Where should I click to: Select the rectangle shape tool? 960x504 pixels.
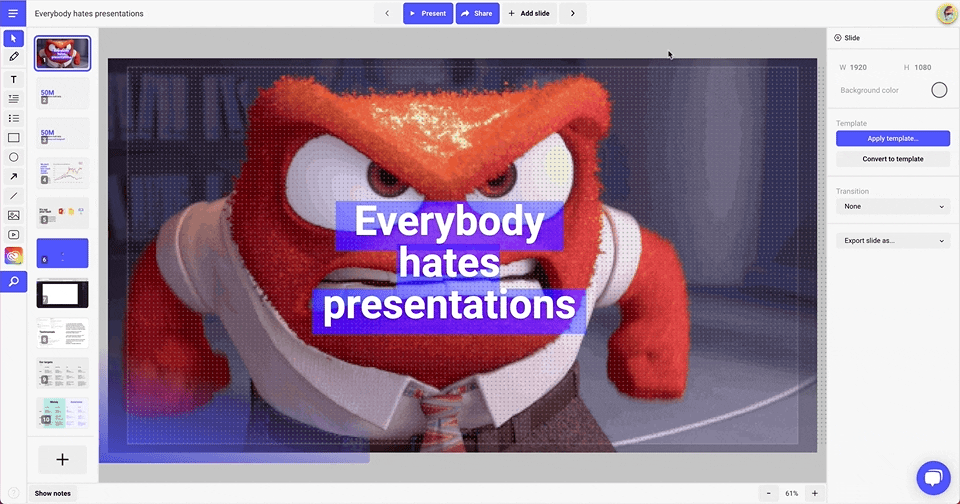click(13, 138)
